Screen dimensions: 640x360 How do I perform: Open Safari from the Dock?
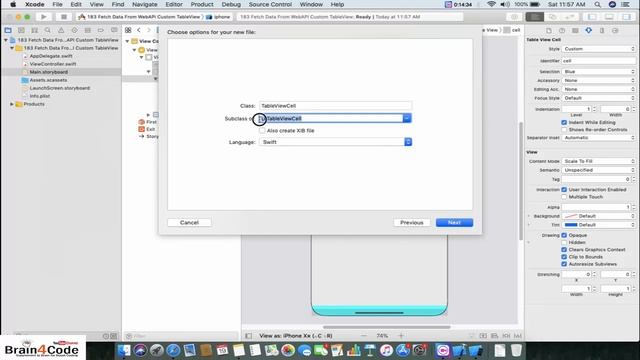(x=173, y=350)
